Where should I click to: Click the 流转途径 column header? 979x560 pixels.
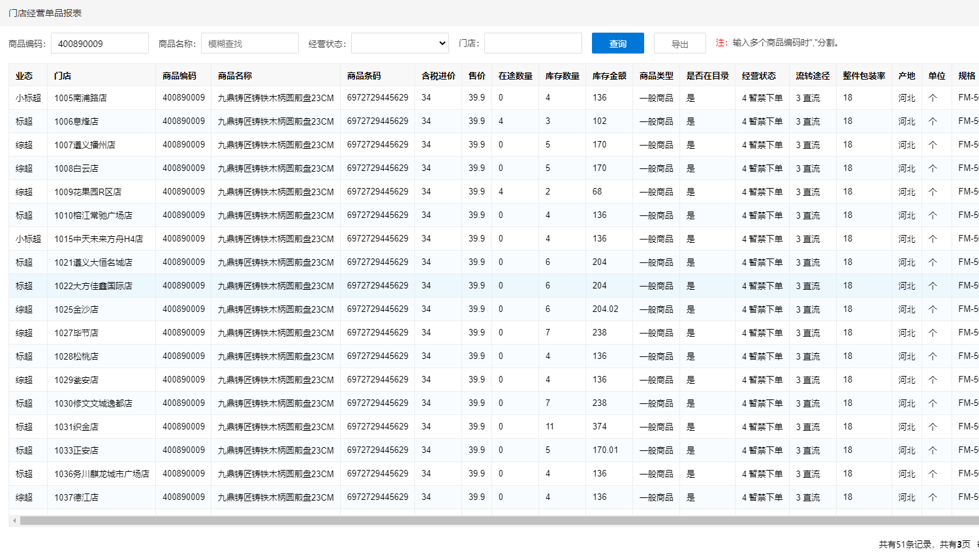(812, 76)
